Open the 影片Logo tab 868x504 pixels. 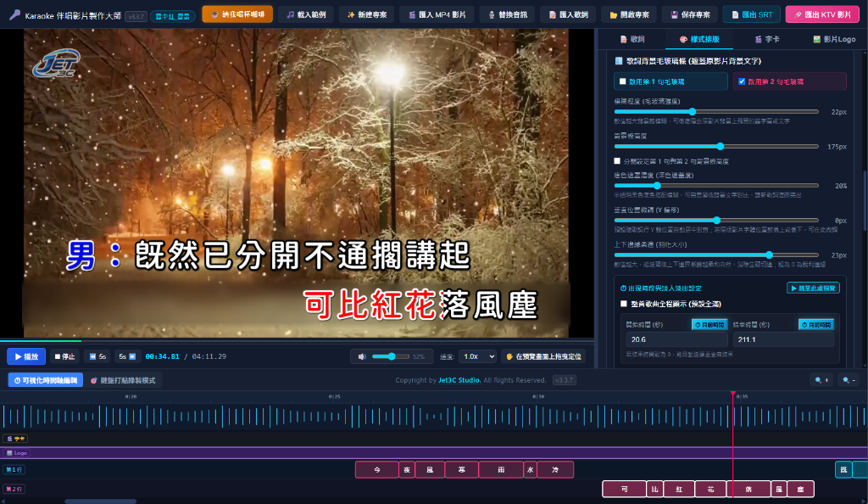pos(834,39)
